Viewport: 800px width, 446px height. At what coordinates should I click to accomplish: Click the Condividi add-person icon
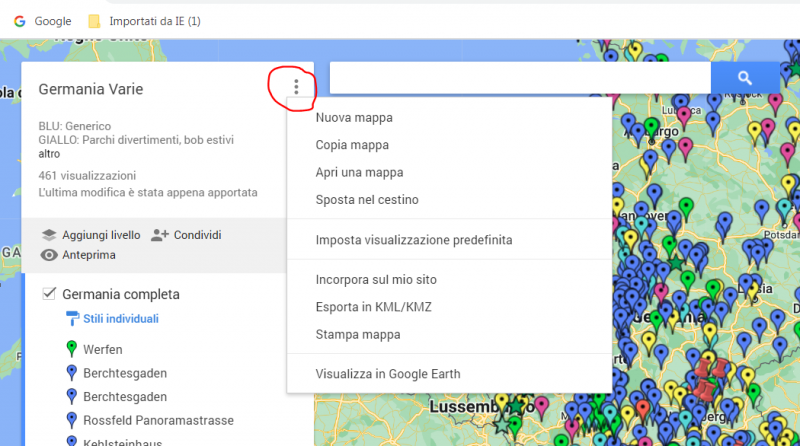[x=159, y=235]
